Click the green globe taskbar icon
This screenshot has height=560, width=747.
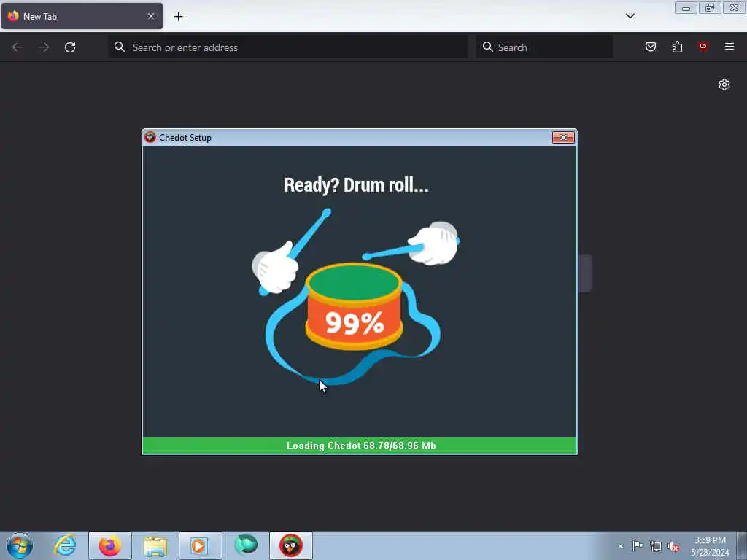pyautogui.click(x=246, y=545)
